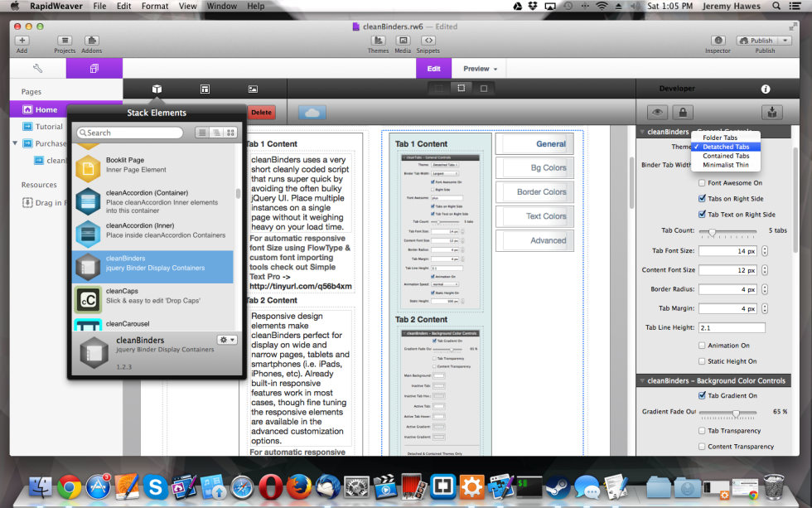Toggle the eye visibility button in Developer panel

pyautogui.click(x=657, y=112)
